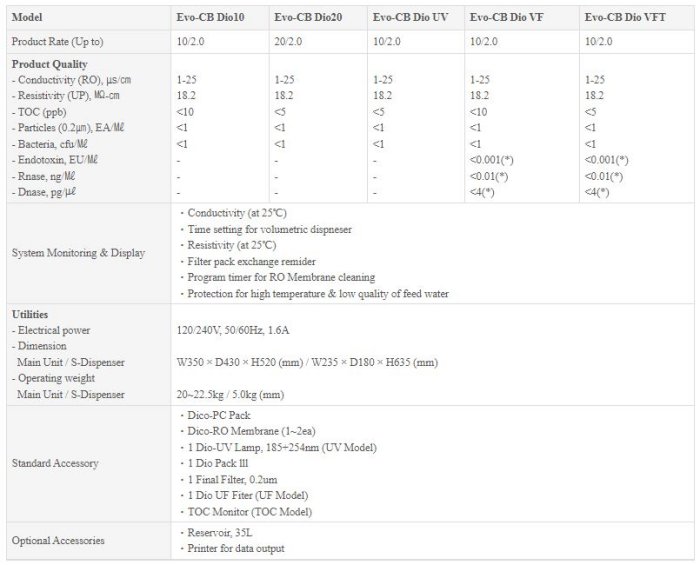The width and height of the screenshot is (700, 565).
Task: Select the Evo-CB Dio VF header
Action: click(508, 17)
